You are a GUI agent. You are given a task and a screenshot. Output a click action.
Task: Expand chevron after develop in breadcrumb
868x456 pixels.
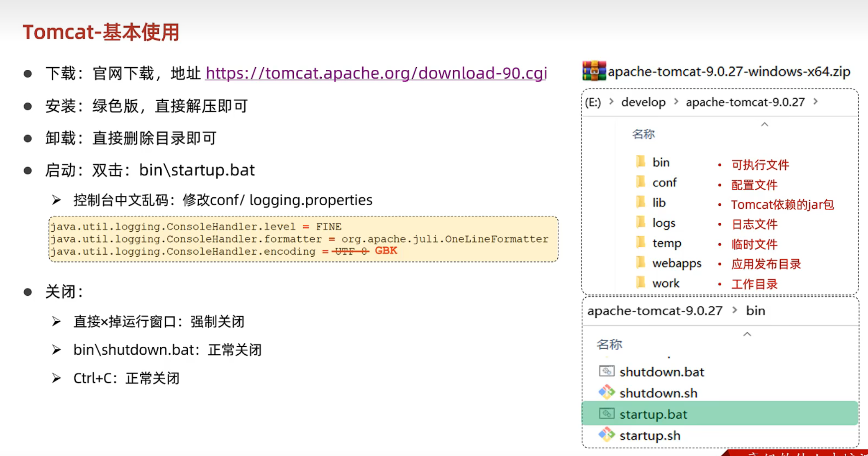coord(676,102)
